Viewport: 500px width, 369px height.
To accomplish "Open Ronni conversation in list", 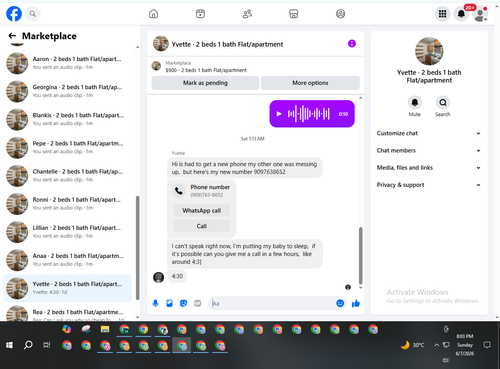I will (67, 204).
